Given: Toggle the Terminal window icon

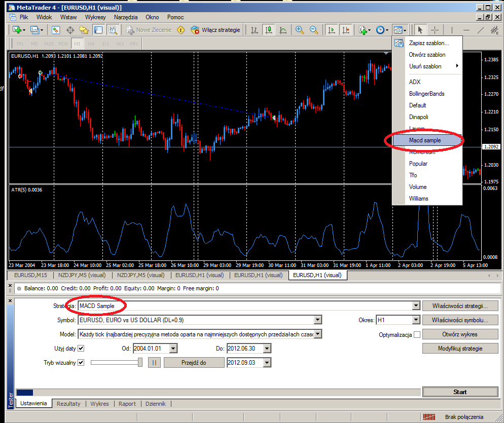Looking at the screenshot, I should (98, 30).
